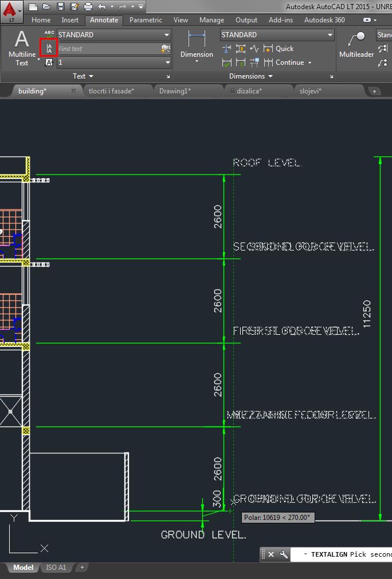The height and width of the screenshot is (579, 392).
Task: Click in the Find text field
Action: (x=109, y=49)
